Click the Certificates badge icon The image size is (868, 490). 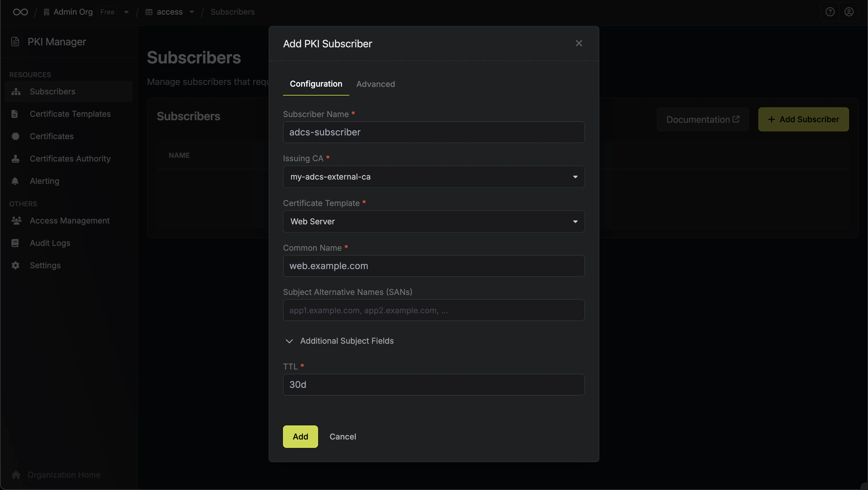[15, 136]
